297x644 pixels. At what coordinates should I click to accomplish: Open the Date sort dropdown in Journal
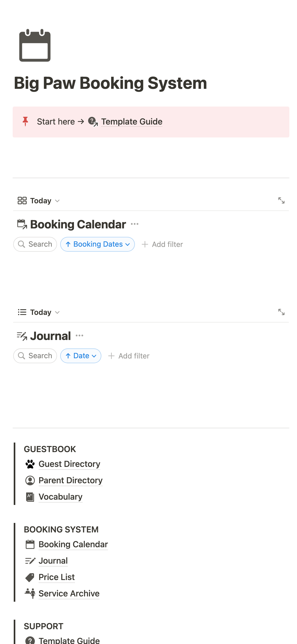tap(81, 356)
